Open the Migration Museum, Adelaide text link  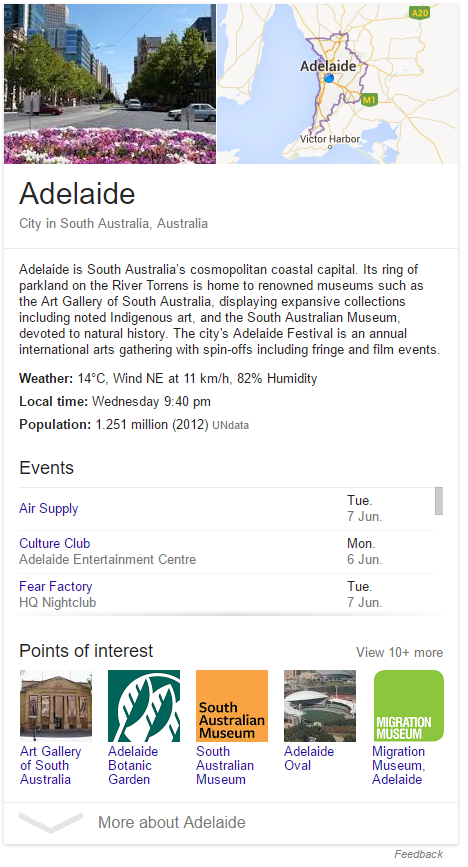click(x=398, y=765)
